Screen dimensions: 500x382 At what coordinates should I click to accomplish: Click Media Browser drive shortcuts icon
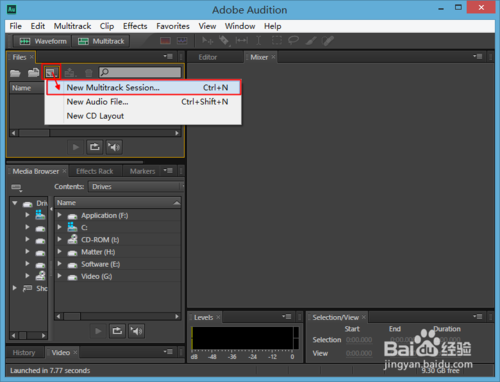(16, 188)
